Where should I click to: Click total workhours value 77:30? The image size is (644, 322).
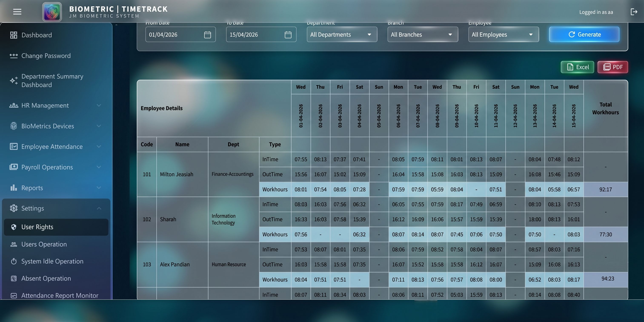(x=605, y=234)
